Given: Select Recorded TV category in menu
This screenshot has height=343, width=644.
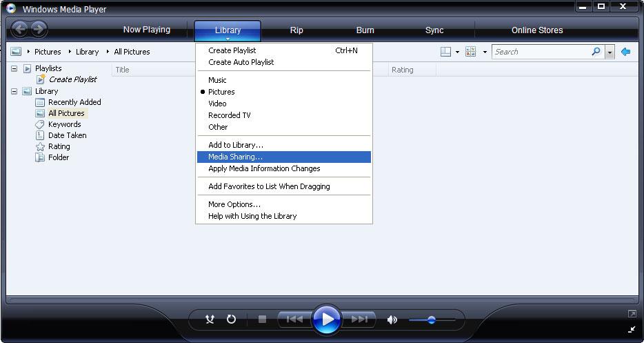Looking at the screenshot, I should click(x=283, y=115).
